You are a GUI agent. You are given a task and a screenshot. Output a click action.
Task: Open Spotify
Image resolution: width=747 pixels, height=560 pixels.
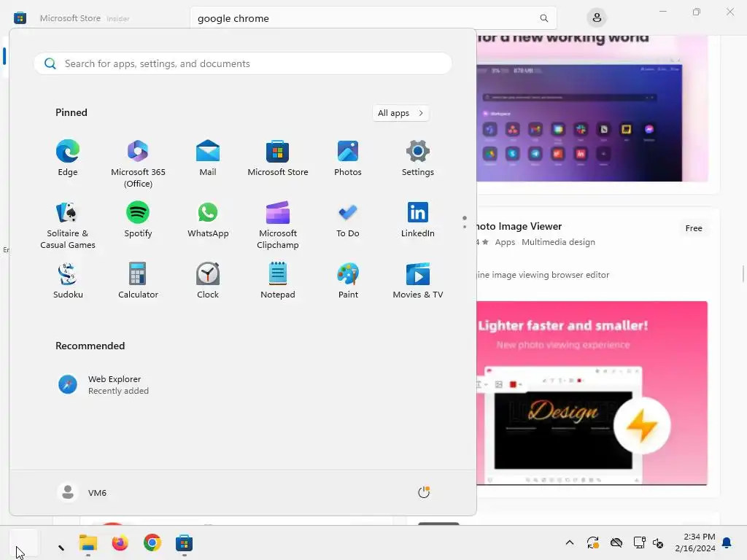[x=138, y=220]
